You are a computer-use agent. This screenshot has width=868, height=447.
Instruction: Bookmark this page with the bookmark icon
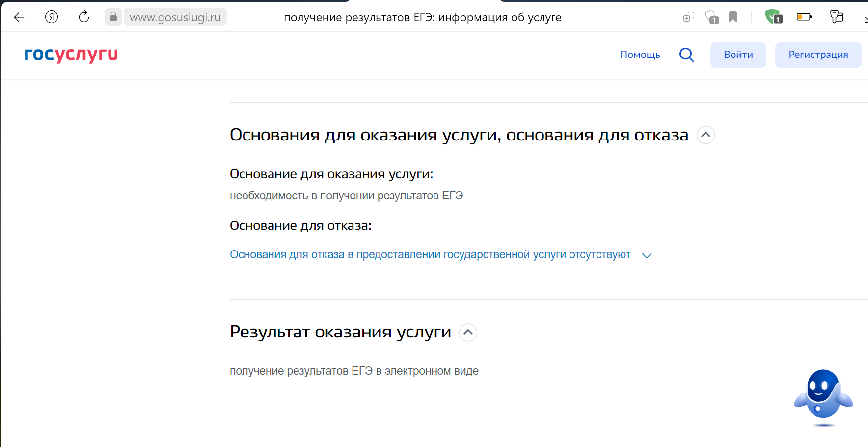(x=733, y=17)
